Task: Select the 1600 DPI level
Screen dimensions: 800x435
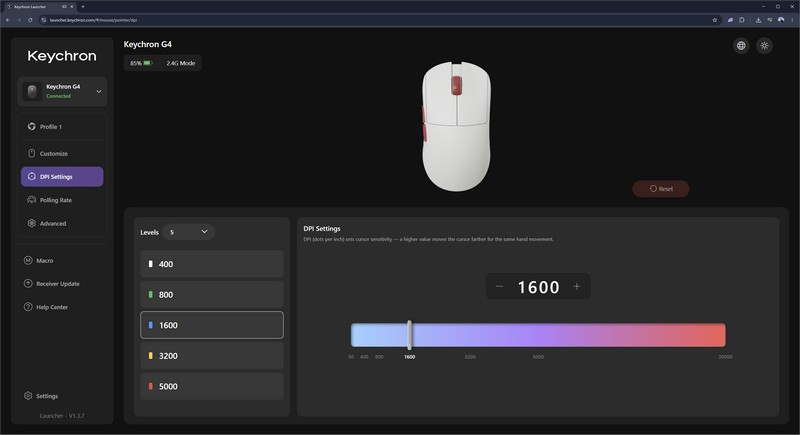Action: pyautogui.click(x=212, y=325)
